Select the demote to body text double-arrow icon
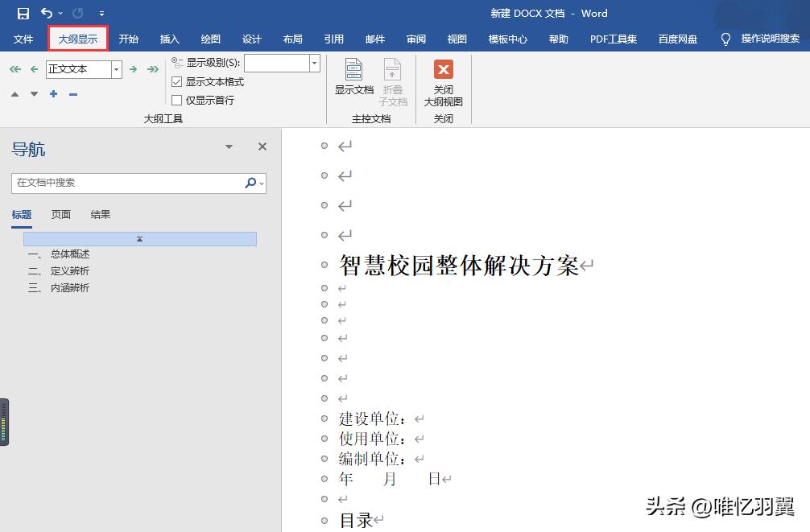Image resolution: width=810 pixels, height=532 pixels. [x=152, y=69]
